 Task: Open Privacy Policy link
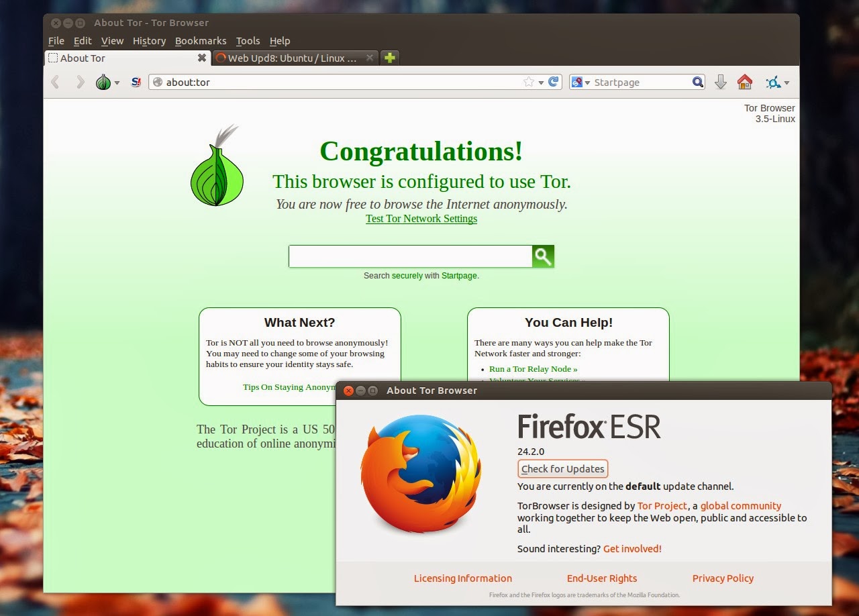pyautogui.click(x=723, y=578)
